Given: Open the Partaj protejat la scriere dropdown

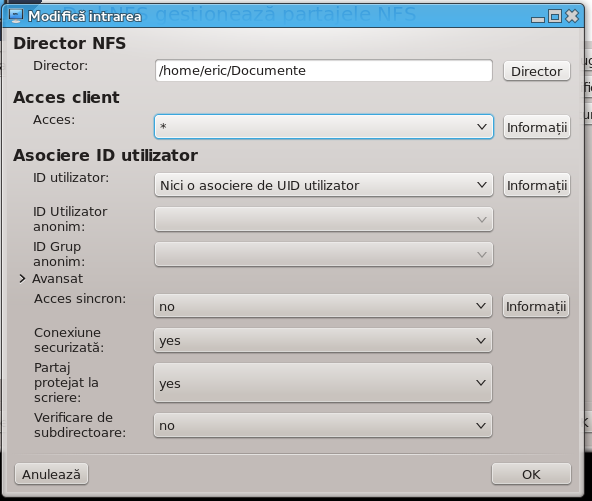Looking at the screenshot, I should (x=323, y=383).
